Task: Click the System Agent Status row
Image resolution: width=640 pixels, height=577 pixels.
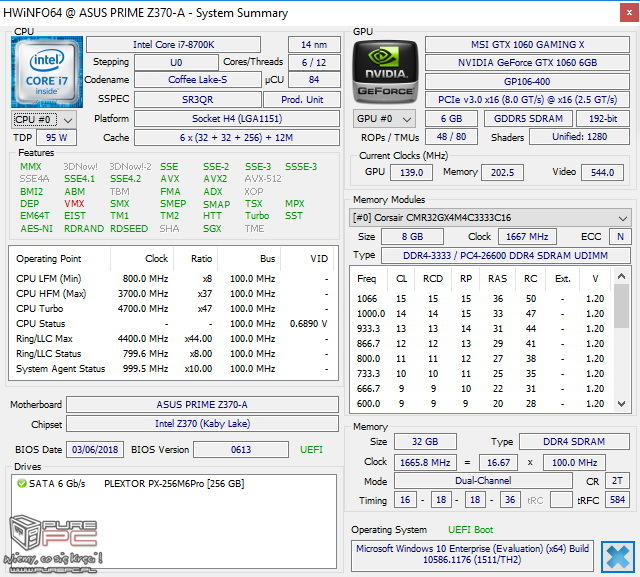Action: point(173,368)
